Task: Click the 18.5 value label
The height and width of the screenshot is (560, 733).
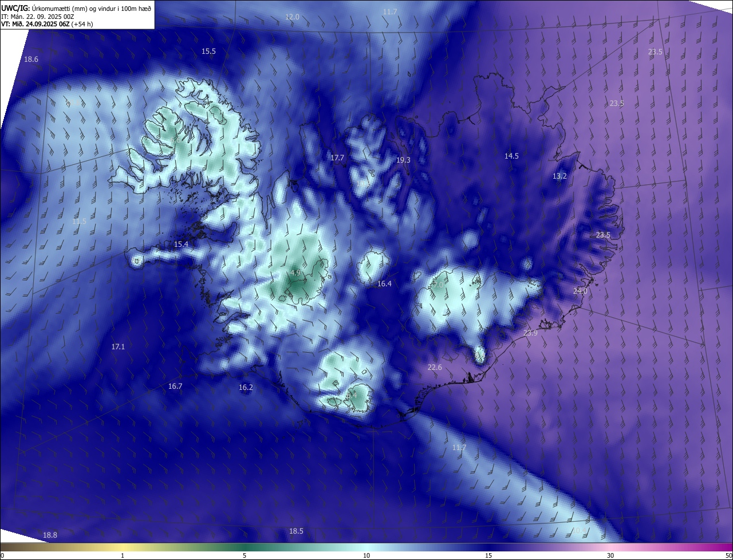Action: [x=296, y=531]
